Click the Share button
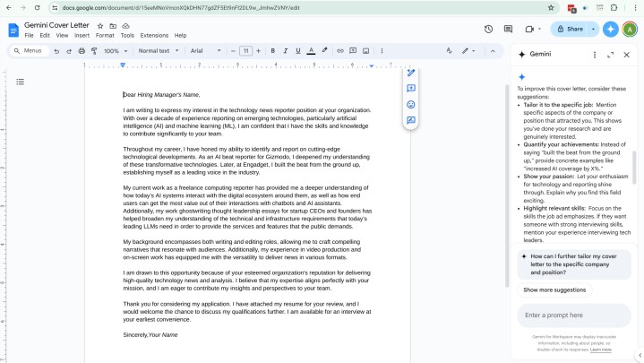Screen dimensions: 644x363 pos(570,30)
